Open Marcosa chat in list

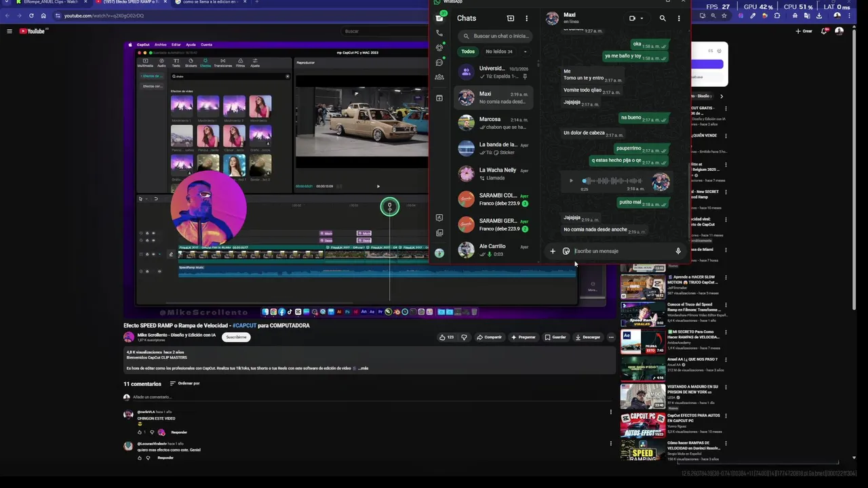pyautogui.click(x=493, y=123)
